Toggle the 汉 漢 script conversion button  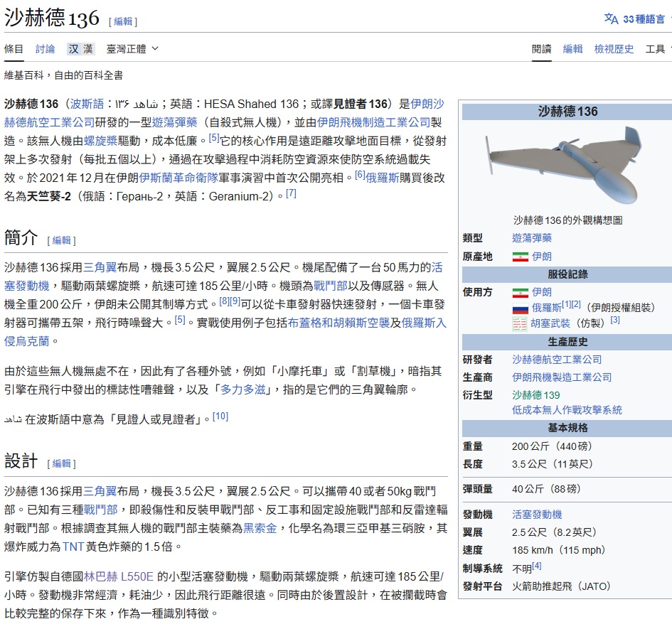point(80,49)
